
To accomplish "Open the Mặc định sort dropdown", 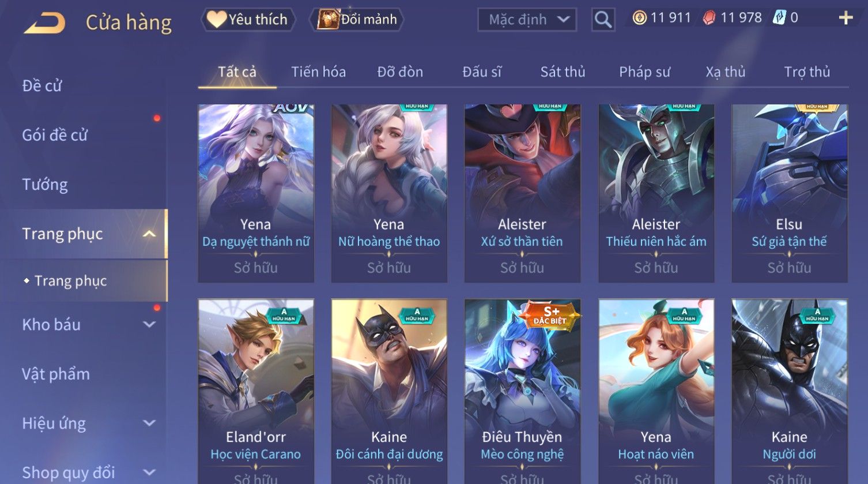I will pyautogui.click(x=527, y=20).
